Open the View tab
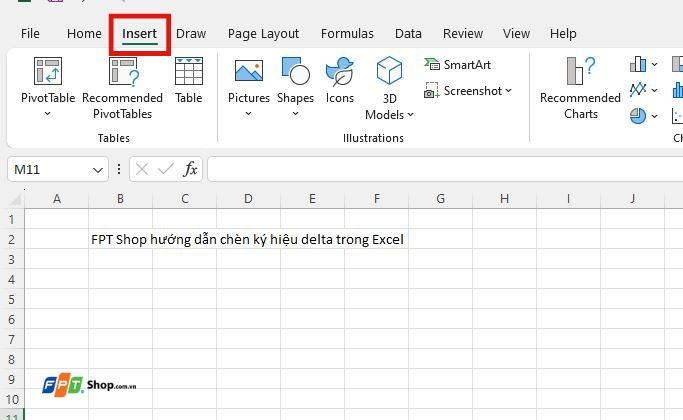Screen dimensions: 683x420 (516, 34)
